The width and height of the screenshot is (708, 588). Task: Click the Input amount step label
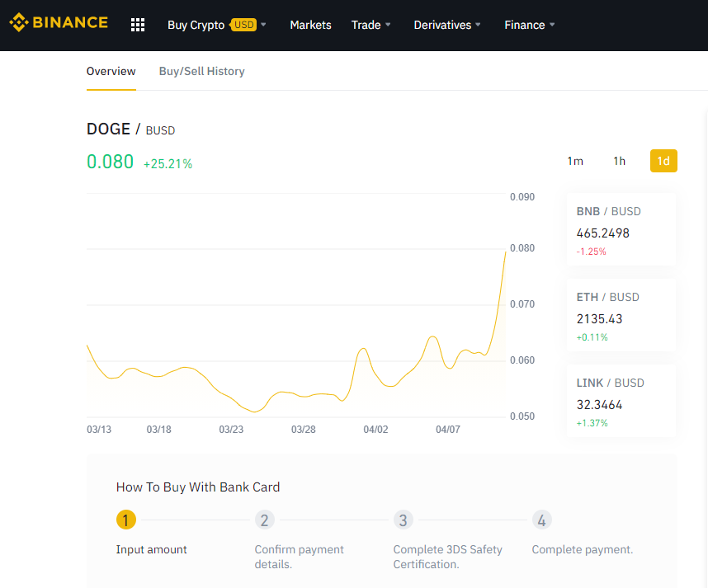[151, 549]
